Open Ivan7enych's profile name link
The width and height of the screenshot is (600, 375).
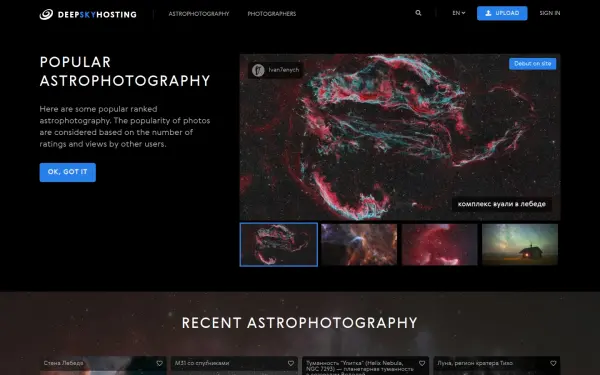[284, 70]
